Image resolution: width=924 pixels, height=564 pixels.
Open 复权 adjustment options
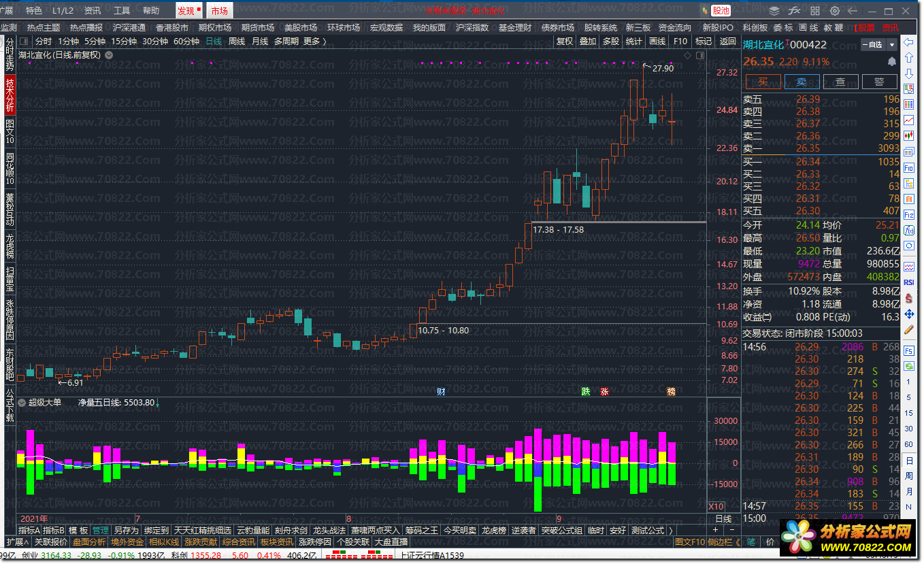click(x=564, y=41)
